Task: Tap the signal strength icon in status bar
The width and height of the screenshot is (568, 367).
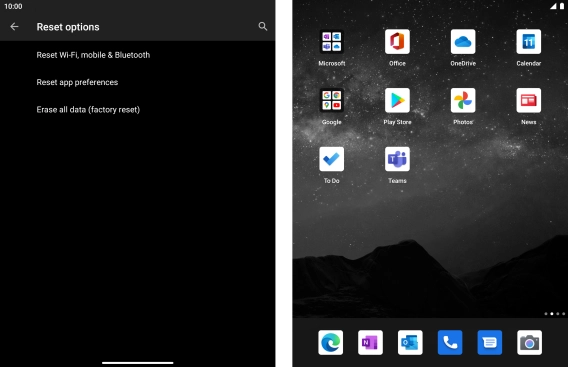Action: click(x=553, y=6)
